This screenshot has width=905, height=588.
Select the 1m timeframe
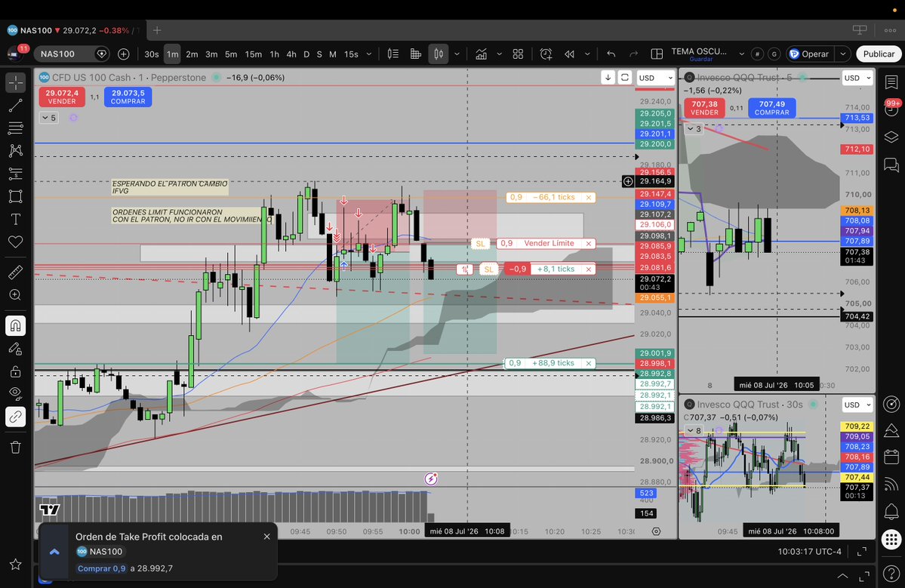[x=173, y=54]
